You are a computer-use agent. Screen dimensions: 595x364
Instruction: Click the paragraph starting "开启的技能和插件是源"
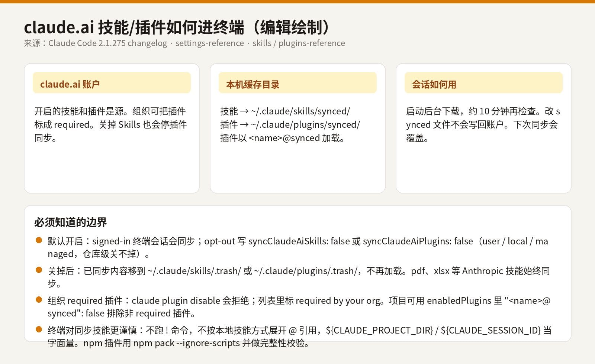click(x=111, y=124)
